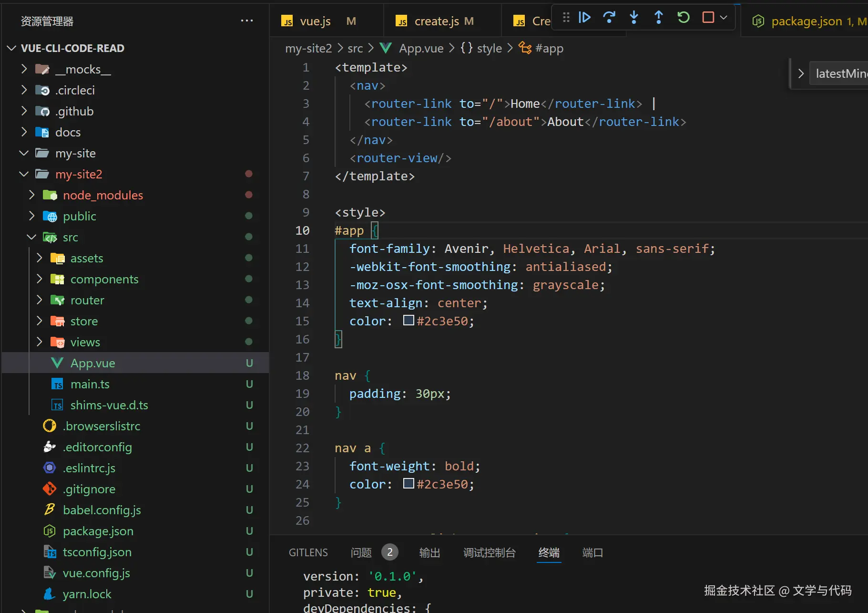The image size is (868, 613).
Task: Click the debug Step Into arrow
Action: point(634,18)
